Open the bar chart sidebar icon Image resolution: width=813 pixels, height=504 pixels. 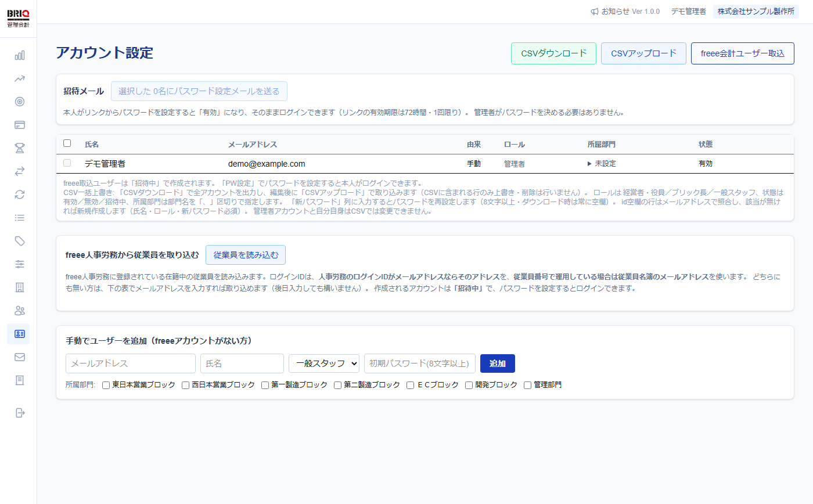point(20,55)
